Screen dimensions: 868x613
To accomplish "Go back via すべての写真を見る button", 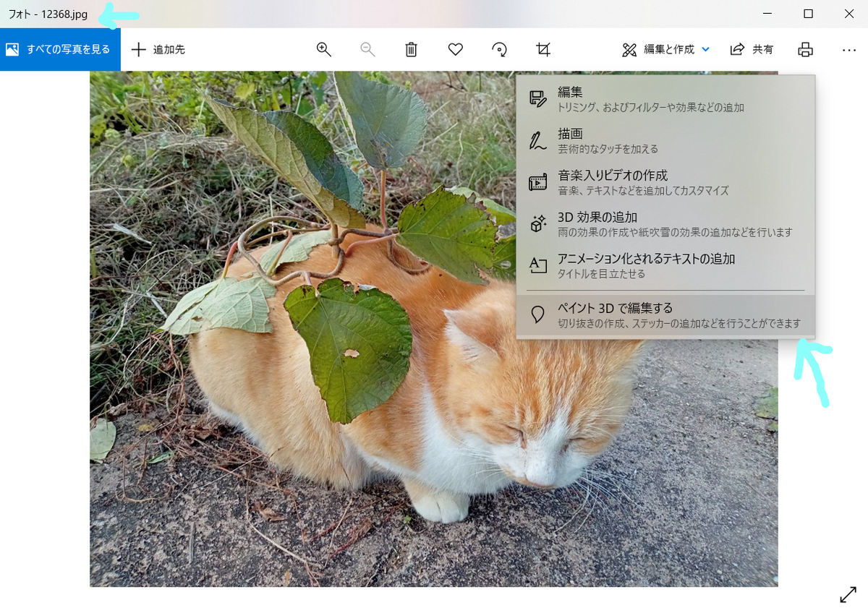I will [x=60, y=49].
